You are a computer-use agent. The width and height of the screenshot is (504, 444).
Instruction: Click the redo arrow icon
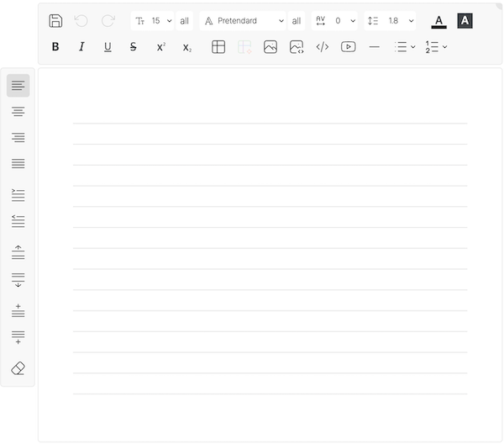point(108,21)
